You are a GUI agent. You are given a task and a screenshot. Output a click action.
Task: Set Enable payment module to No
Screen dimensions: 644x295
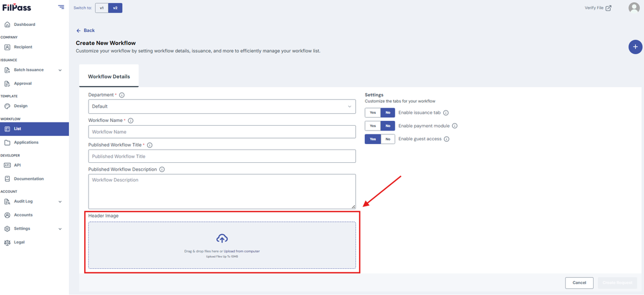[x=388, y=126]
